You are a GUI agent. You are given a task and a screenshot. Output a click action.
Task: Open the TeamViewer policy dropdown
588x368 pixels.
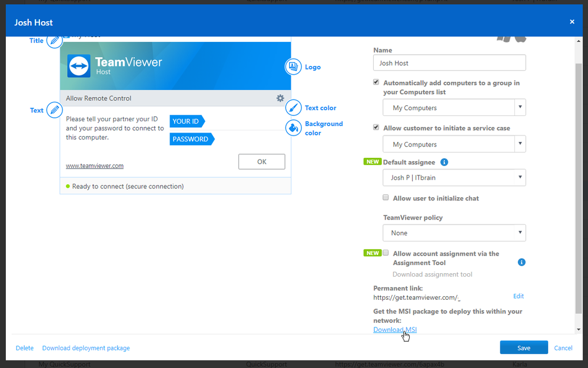tap(454, 233)
